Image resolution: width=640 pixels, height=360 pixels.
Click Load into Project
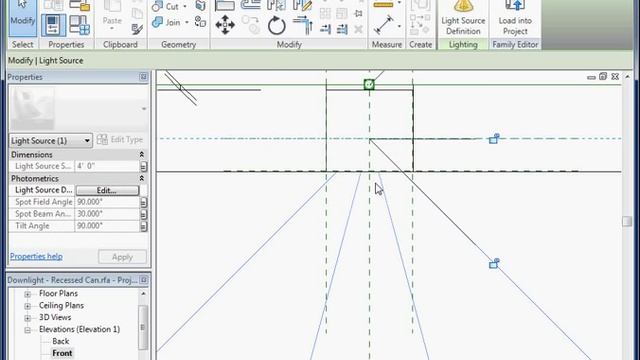(x=515, y=18)
